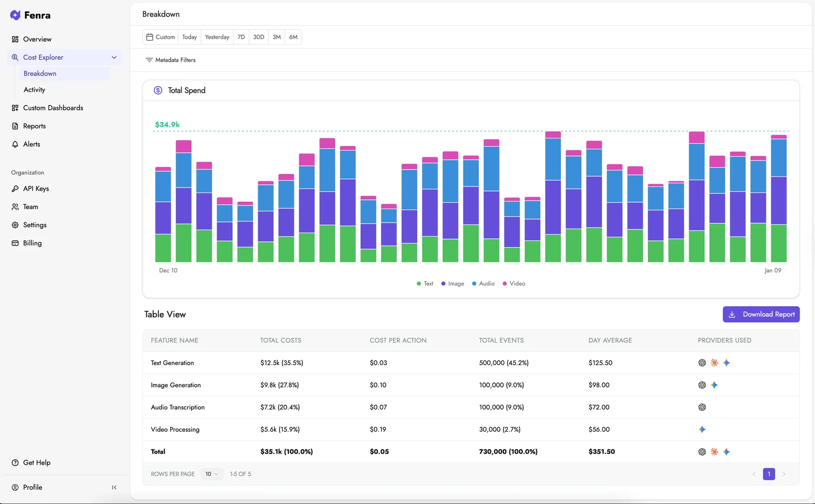Image resolution: width=815 pixels, height=504 pixels.
Task: Click the key icon for API Keys
Action: pyautogui.click(x=15, y=188)
